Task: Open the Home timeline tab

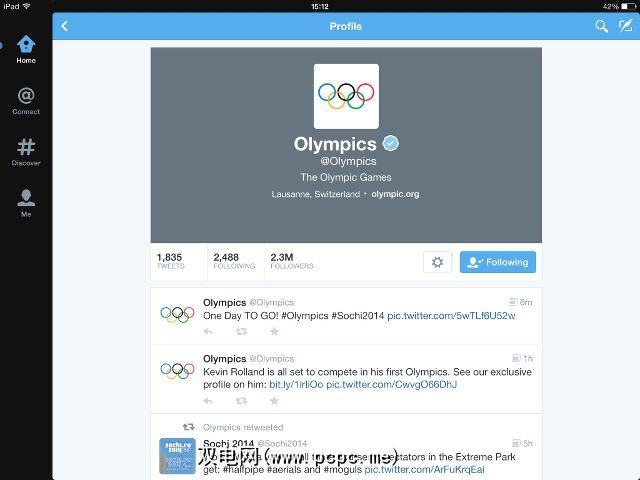Action: (x=26, y=49)
